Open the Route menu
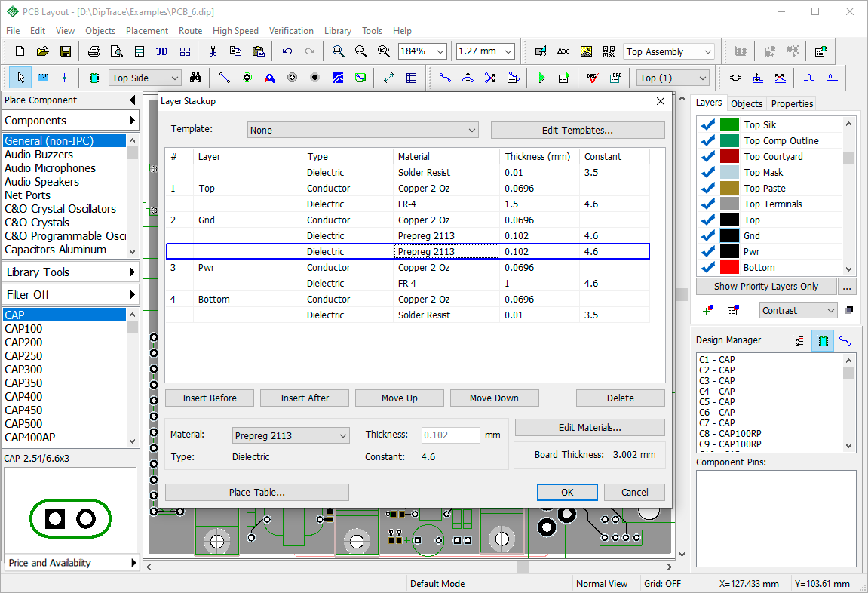 [190, 31]
